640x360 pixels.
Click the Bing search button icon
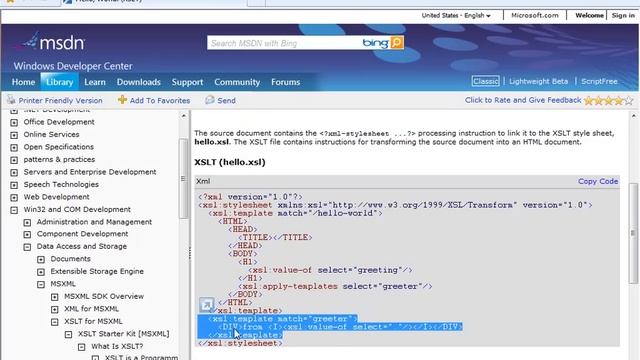(397, 42)
